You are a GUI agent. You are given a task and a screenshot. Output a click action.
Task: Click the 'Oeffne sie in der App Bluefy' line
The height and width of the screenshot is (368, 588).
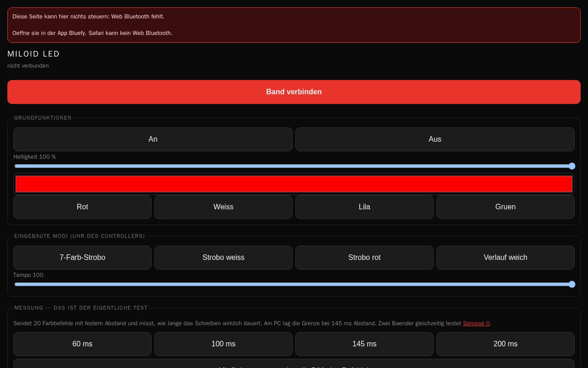92,33
